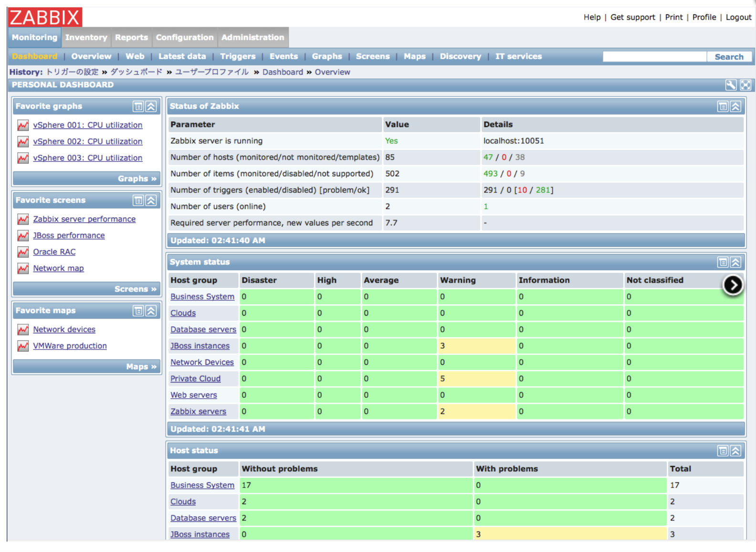Collapse the Favorite graphs widget
This screenshot has height=552, width=756.
tap(151, 106)
